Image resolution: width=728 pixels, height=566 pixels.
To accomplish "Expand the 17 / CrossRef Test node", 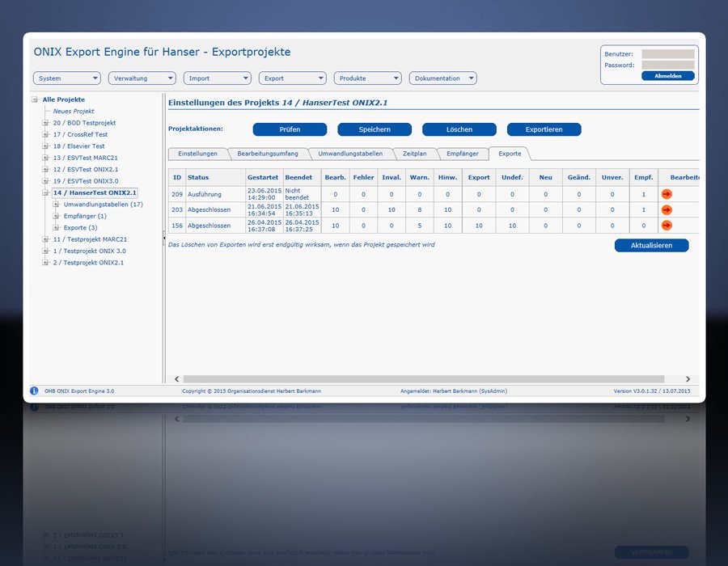I will point(45,134).
